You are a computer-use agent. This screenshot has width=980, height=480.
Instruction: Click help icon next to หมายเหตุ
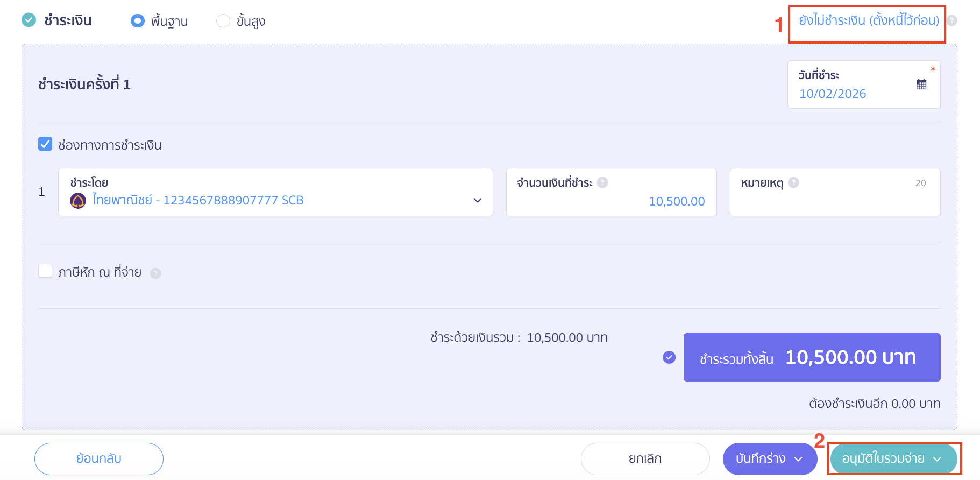click(793, 182)
